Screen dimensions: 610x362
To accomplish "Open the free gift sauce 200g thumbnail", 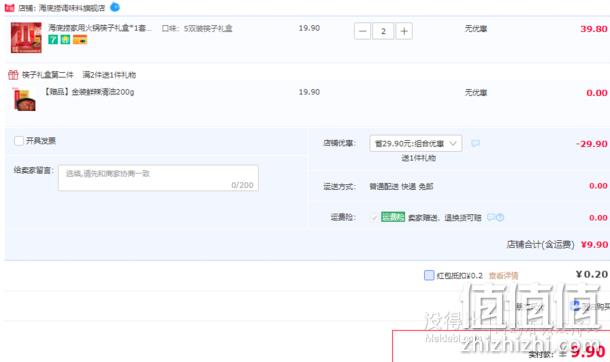I will click(x=25, y=100).
